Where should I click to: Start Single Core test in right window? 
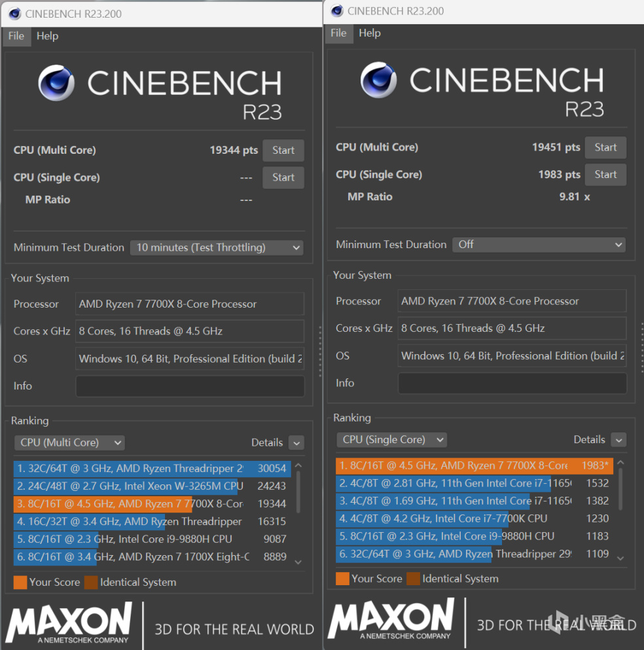[x=605, y=175]
